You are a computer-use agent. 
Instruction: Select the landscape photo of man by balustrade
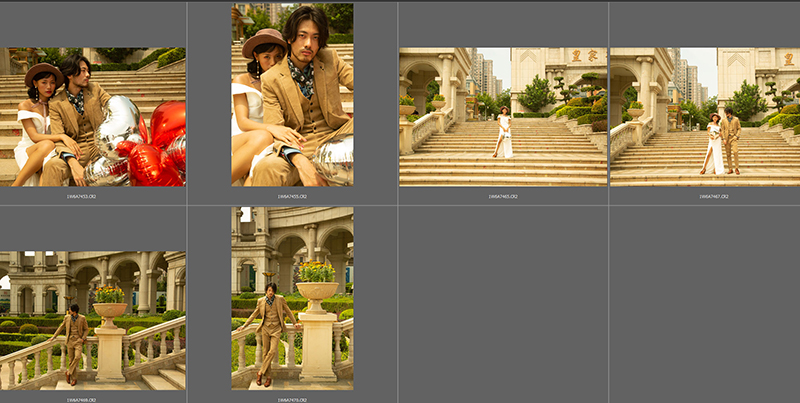point(92,320)
